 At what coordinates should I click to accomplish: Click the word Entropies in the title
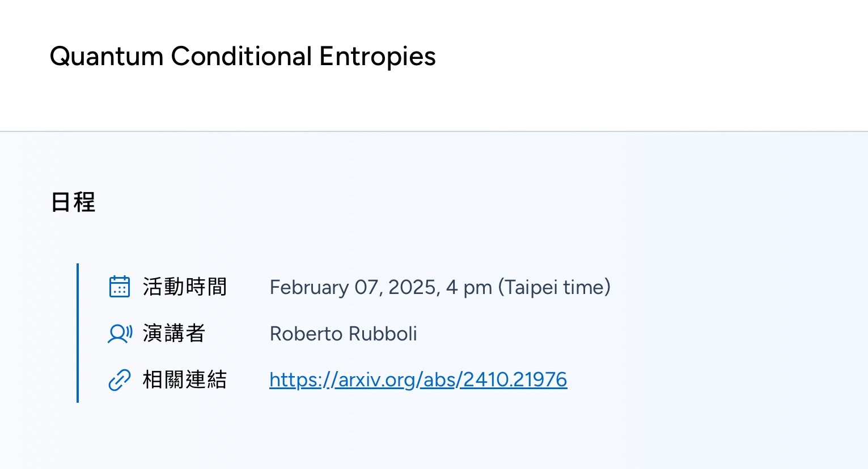[x=378, y=57]
